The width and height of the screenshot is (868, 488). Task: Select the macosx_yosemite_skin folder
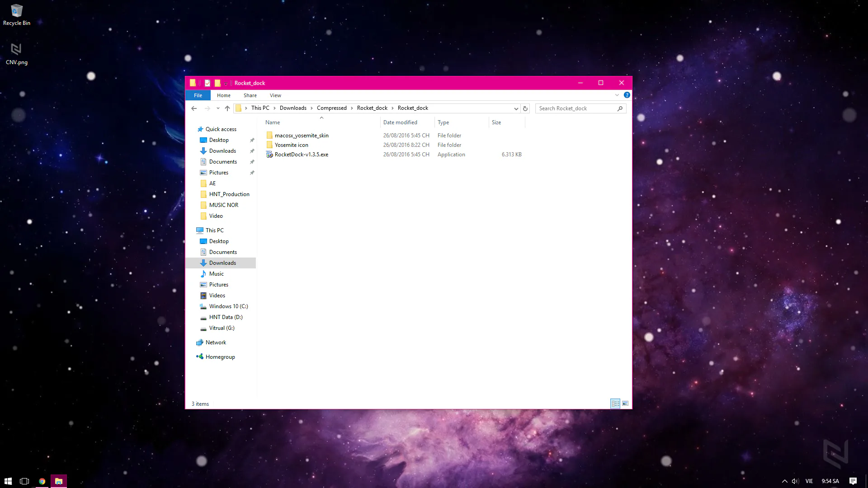[x=302, y=136]
